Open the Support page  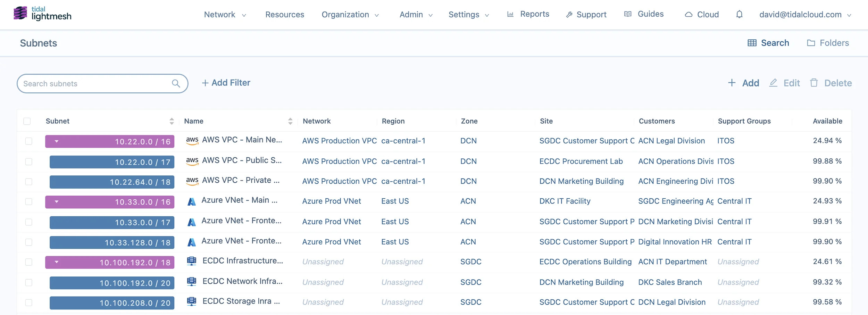point(586,15)
